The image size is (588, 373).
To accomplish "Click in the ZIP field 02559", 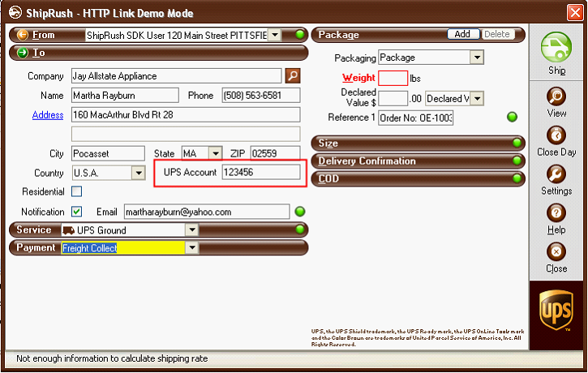I will tap(275, 153).
